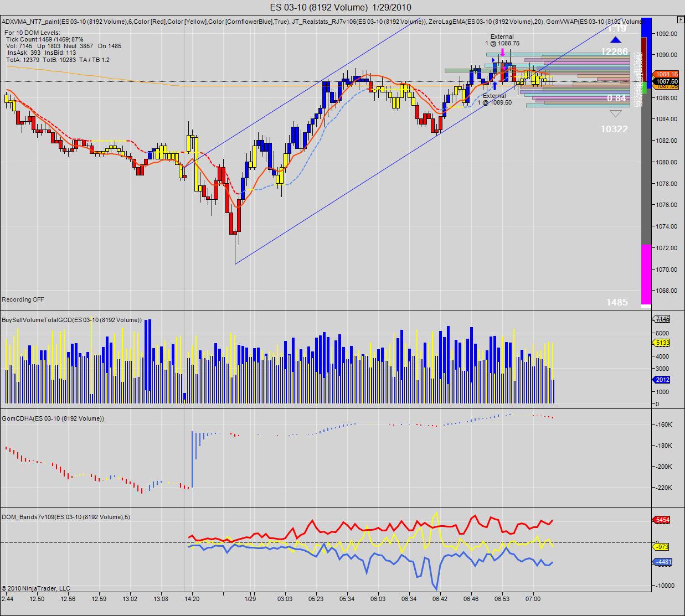Select the 'External 1 @ 1089.50' execution text
The width and height of the screenshot is (685, 616).
click(495, 99)
